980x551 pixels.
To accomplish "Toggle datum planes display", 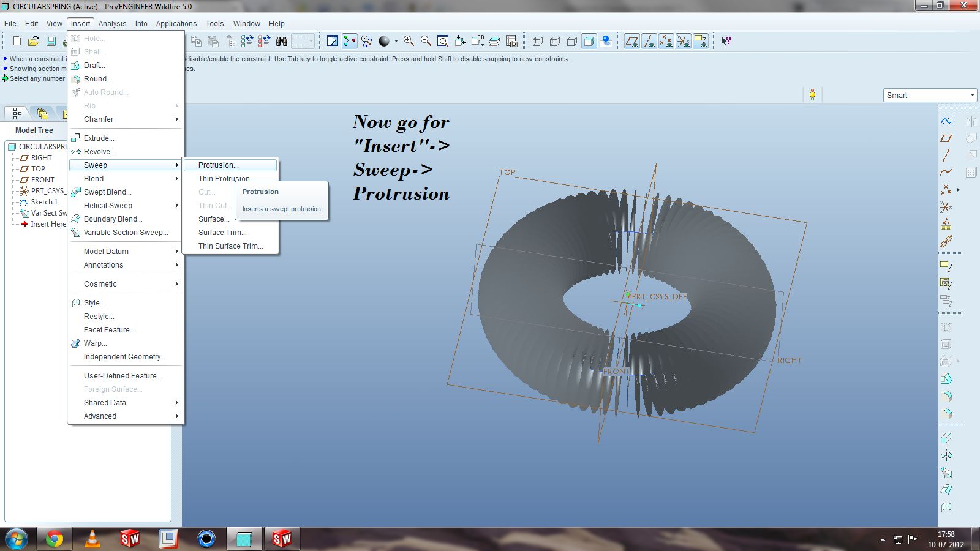I will (x=631, y=41).
